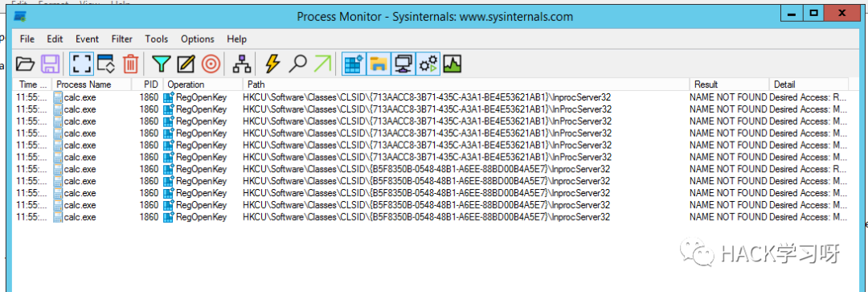Select the first calc.exe RegOpenKey row
This screenshot has width=868, height=292.
coord(432,97)
